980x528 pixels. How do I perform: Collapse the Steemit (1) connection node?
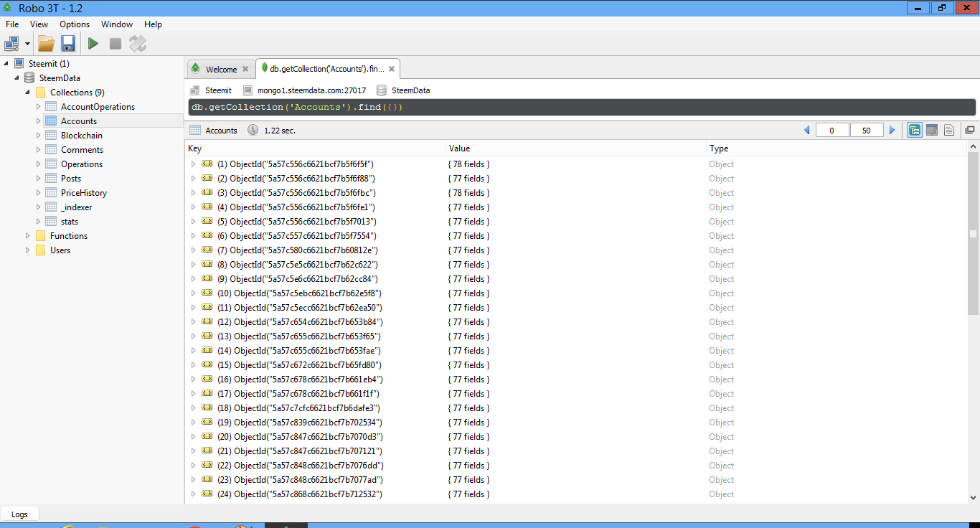(x=6, y=64)
